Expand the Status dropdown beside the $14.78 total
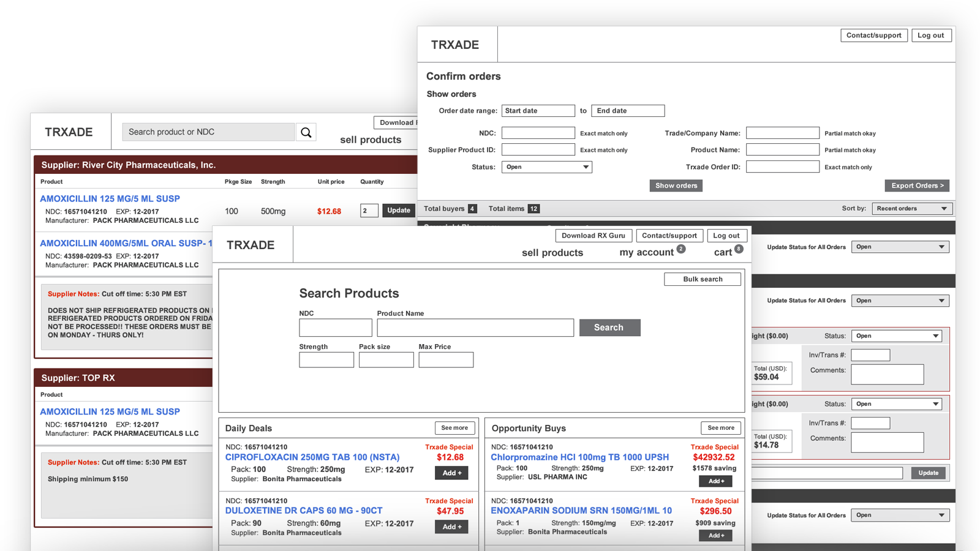Screen dimensions: 980x551 click(x=897, y=404)
